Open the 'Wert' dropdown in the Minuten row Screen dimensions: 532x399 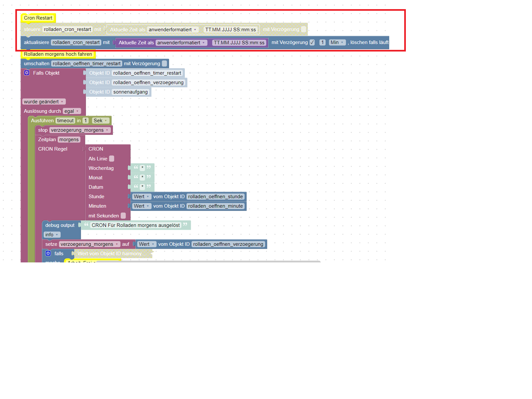click(141, 206)
